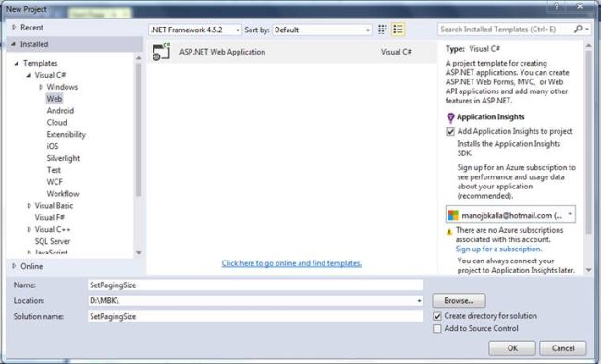Click the help question mark button
Viewport: 601px width, 364px height.
pos(556,6)
